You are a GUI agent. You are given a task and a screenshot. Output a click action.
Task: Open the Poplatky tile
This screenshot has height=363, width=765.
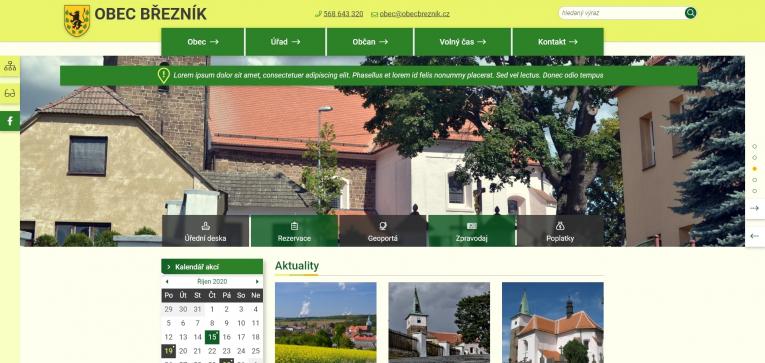pos(560,231)
